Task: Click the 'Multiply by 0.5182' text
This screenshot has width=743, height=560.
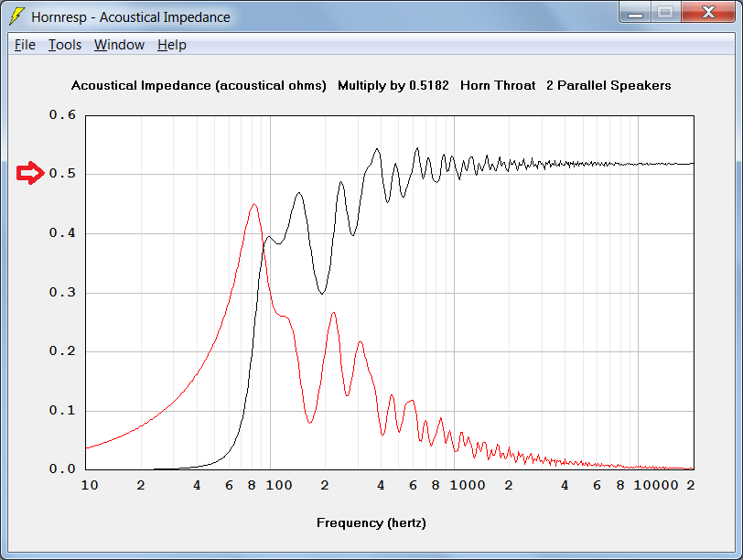Action: [x=393, y=86]
